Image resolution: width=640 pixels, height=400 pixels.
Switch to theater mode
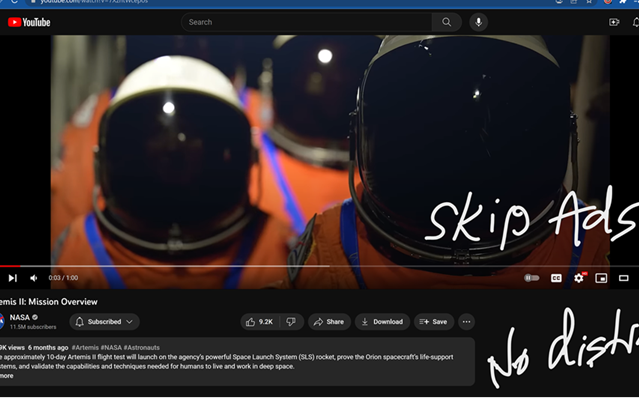[x=624, y=278]
